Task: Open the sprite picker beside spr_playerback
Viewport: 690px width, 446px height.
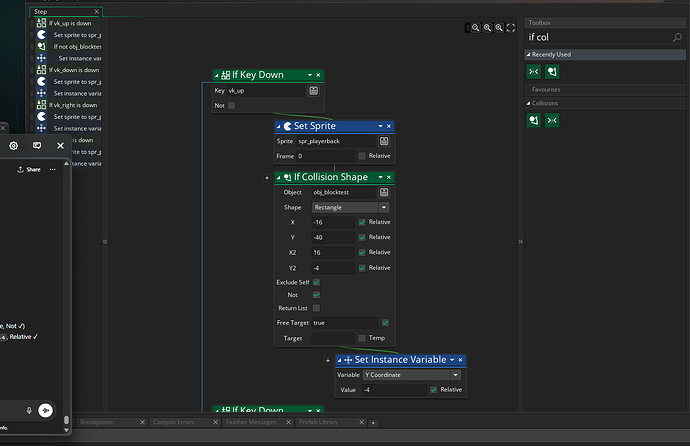Action: point(384,141)
